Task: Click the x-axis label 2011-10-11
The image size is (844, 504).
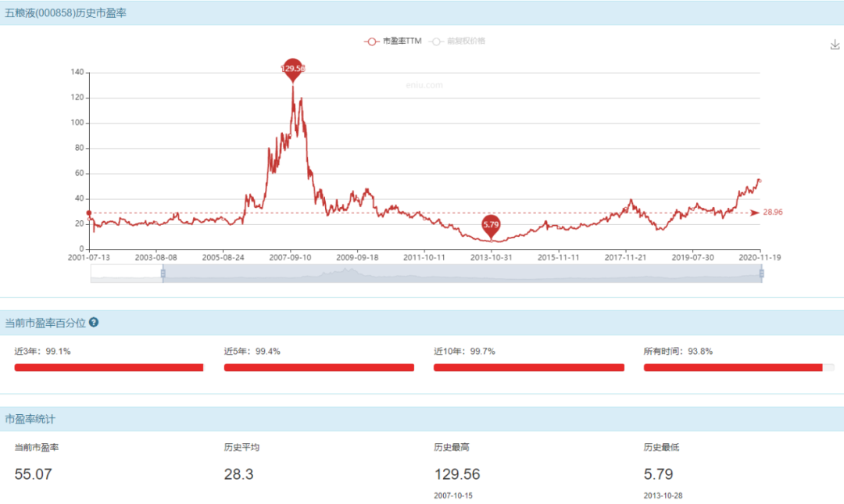Action: point(424,257)
